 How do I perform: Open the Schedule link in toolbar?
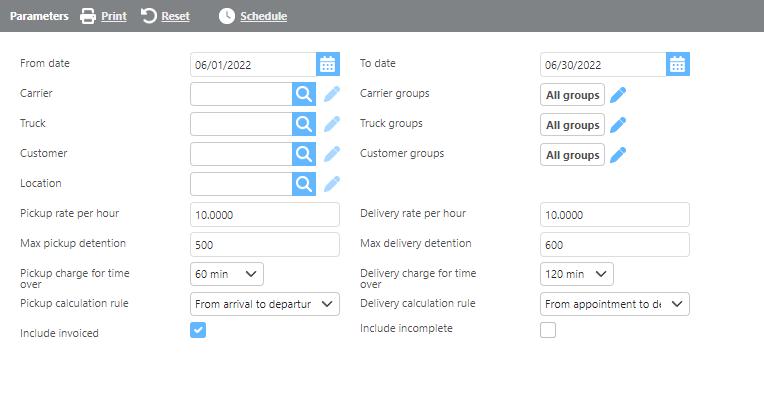[253, 16]
